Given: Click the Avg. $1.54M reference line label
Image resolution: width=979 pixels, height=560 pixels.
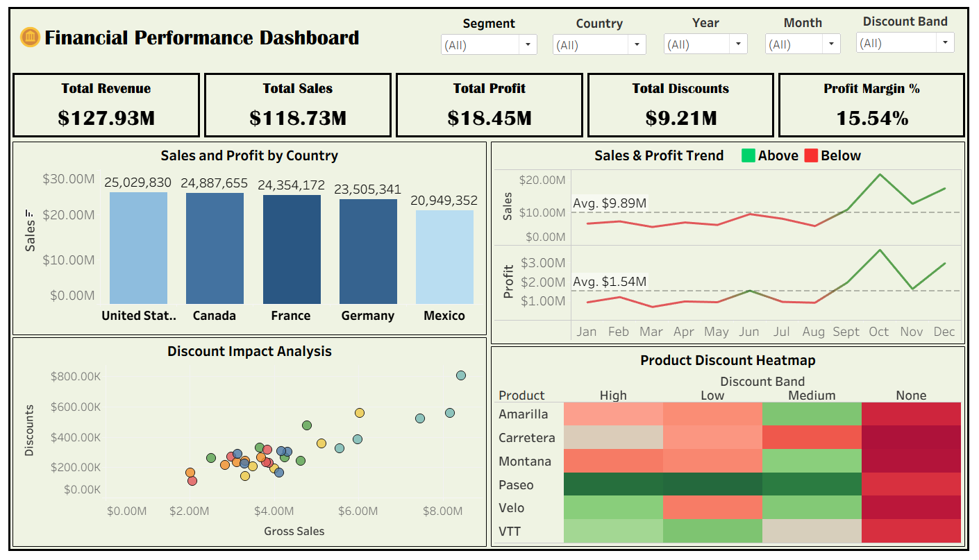Looking at the screenshot, I should (x=610, y=282).
